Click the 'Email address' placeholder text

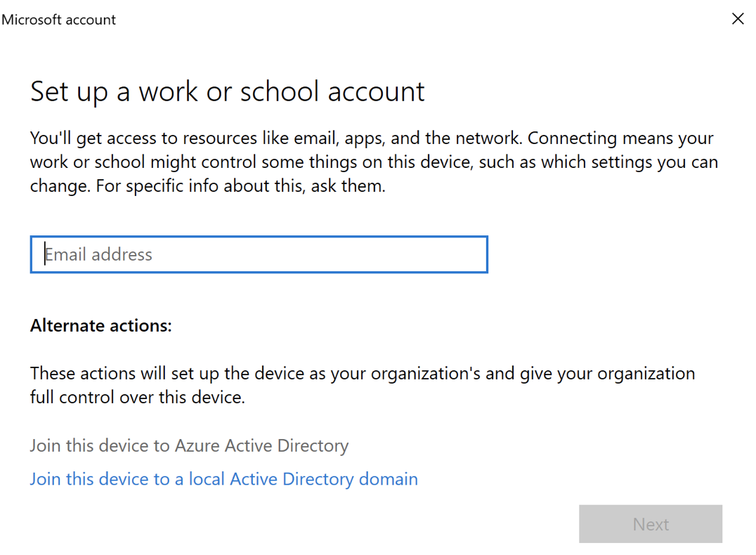pyautogui.click(x=98, y=254)
